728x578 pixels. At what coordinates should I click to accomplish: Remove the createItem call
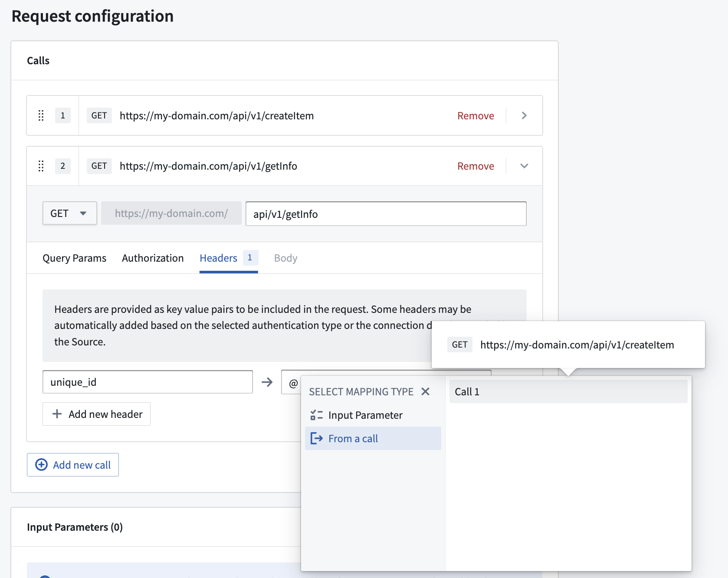click(x=475, y=116)
